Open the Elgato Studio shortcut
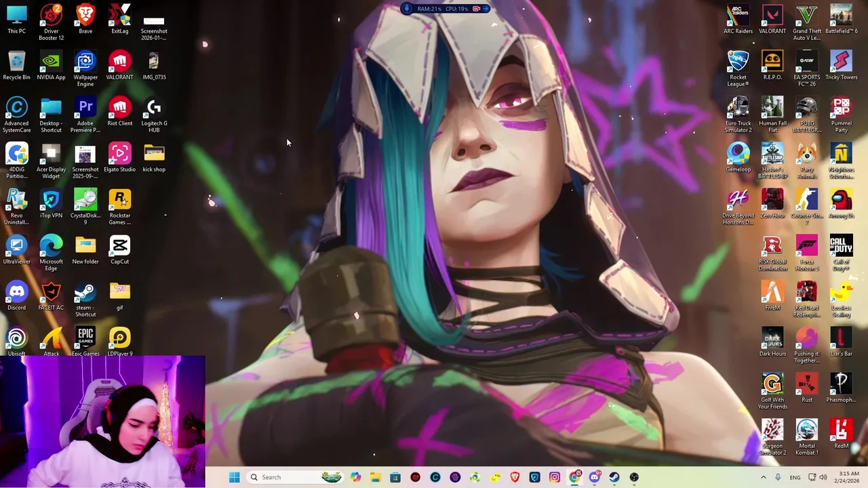The image size is (868, 488). 120,158
